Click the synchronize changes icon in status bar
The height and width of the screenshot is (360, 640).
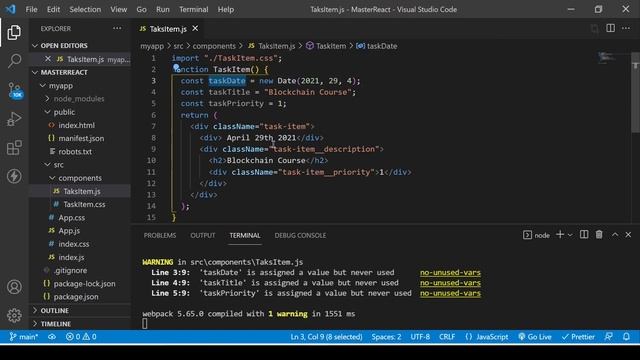pos(52,337)
